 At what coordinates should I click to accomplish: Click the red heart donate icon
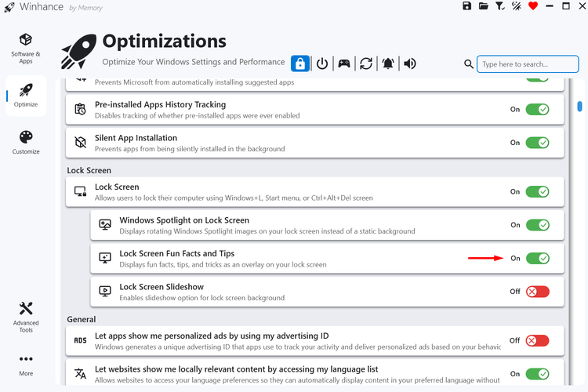coord(533,6)
